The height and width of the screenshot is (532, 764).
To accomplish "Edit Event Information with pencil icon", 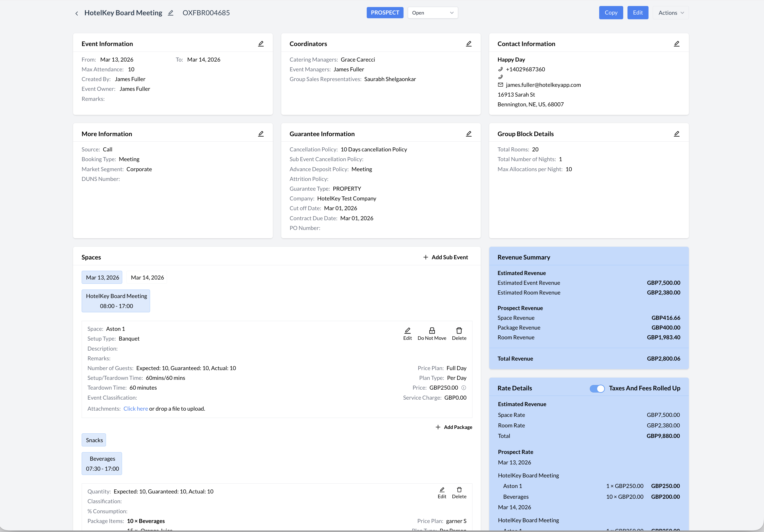I will (261, 44).
